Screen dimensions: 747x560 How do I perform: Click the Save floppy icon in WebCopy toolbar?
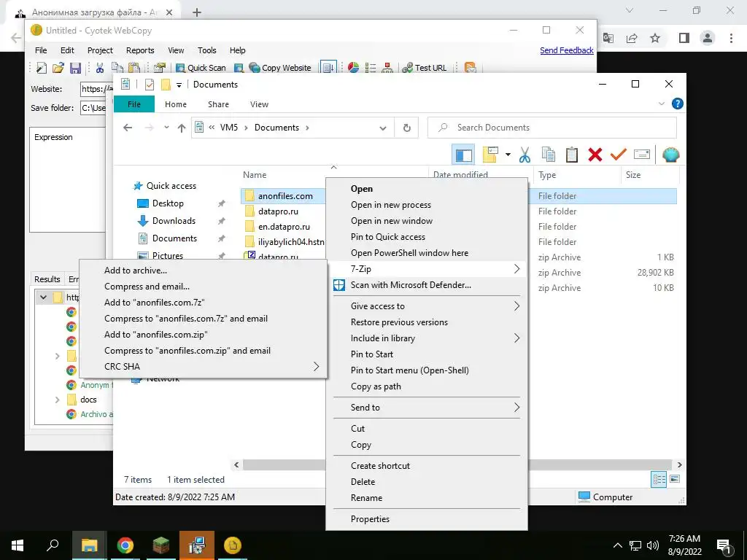[x=75, y=68]
